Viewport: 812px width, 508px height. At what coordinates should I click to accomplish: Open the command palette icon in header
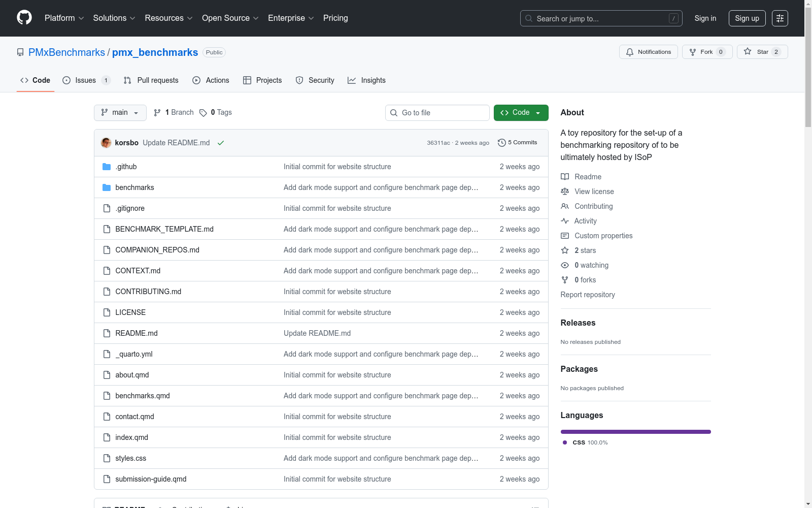tap(780, 18)
